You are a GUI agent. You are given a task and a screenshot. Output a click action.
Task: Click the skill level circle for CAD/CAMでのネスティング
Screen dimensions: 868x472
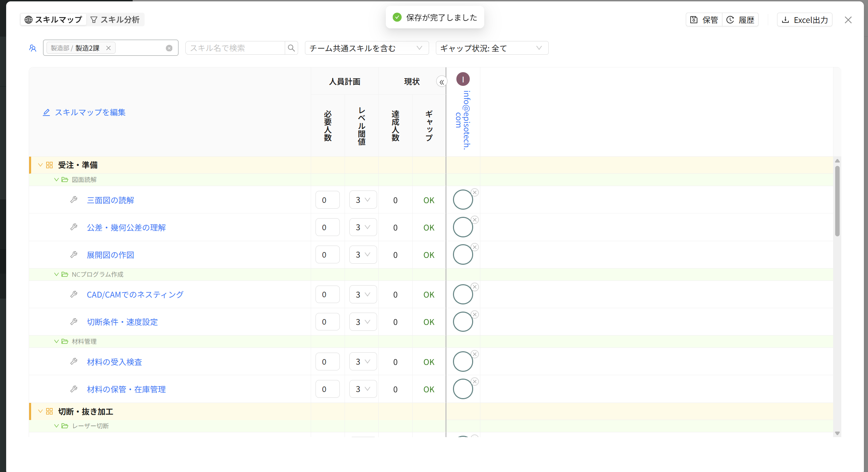463,294
